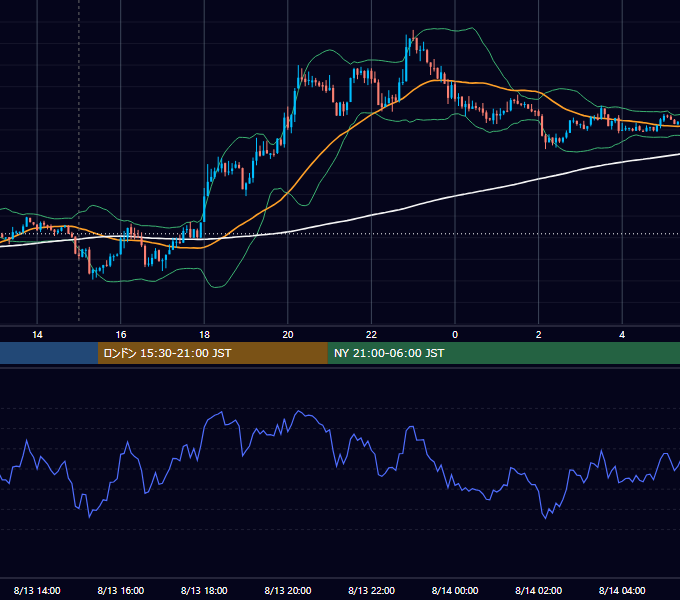Image resolution: width=680 pixels, height=600 pixels.
Task: Click the 8/14 02:00 date label
Action: [539, 590]
